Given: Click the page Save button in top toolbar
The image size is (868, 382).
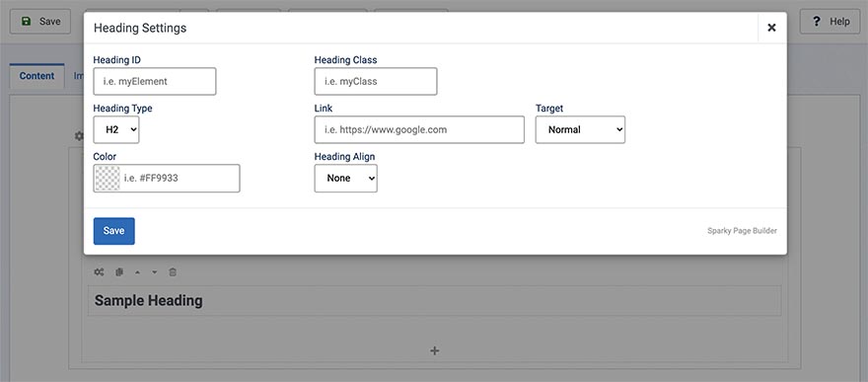Looking at the screenshot, I should coord(40,22).
